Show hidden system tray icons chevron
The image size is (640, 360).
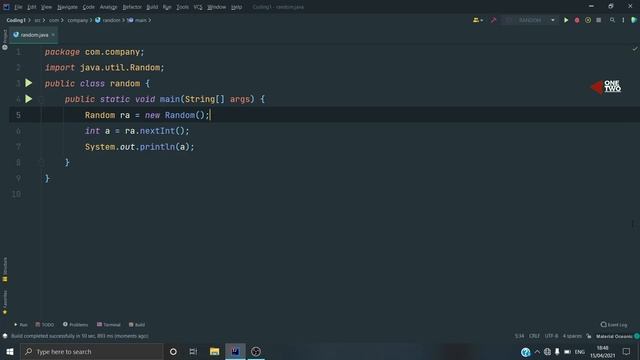click(x=537, y=352)
